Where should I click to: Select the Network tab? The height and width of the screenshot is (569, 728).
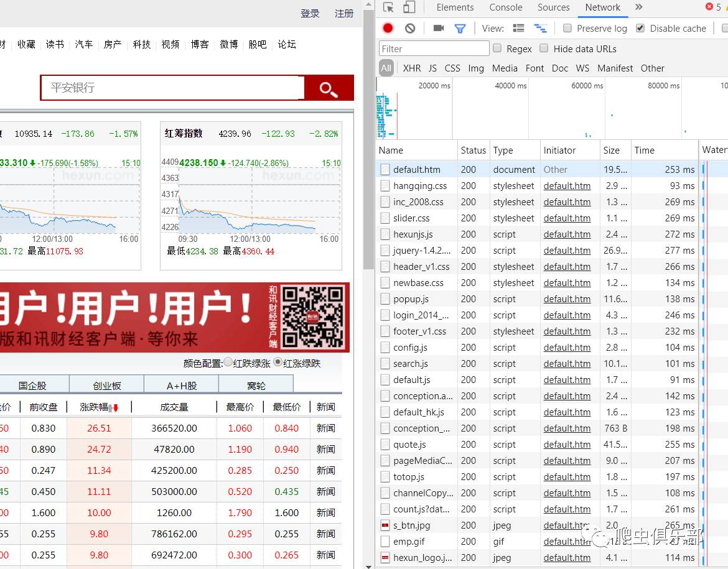pos(603,7)
